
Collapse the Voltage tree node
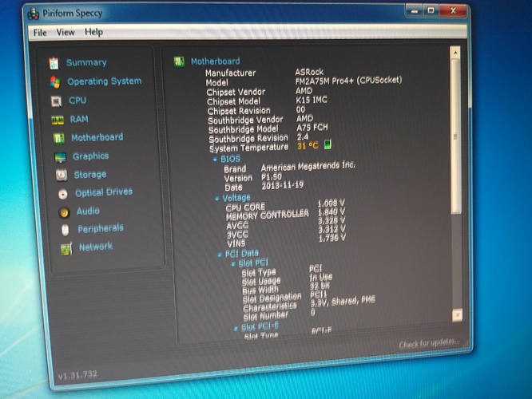tap(216, 199)
